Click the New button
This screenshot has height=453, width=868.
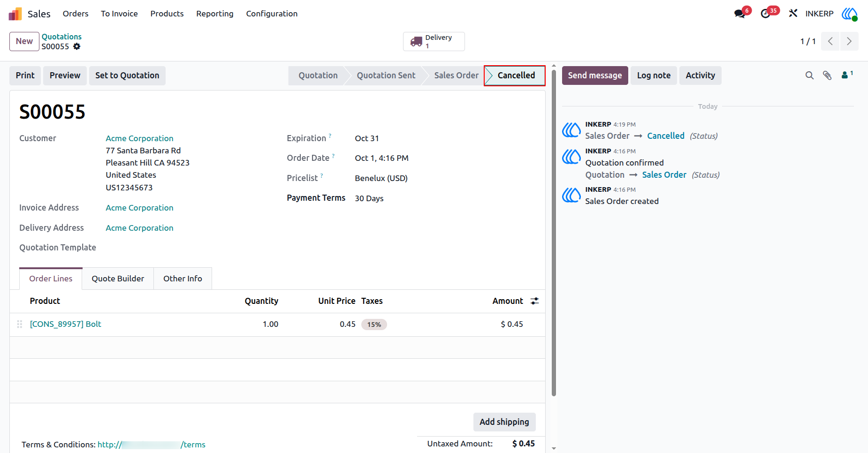click(x=24, y=41)
